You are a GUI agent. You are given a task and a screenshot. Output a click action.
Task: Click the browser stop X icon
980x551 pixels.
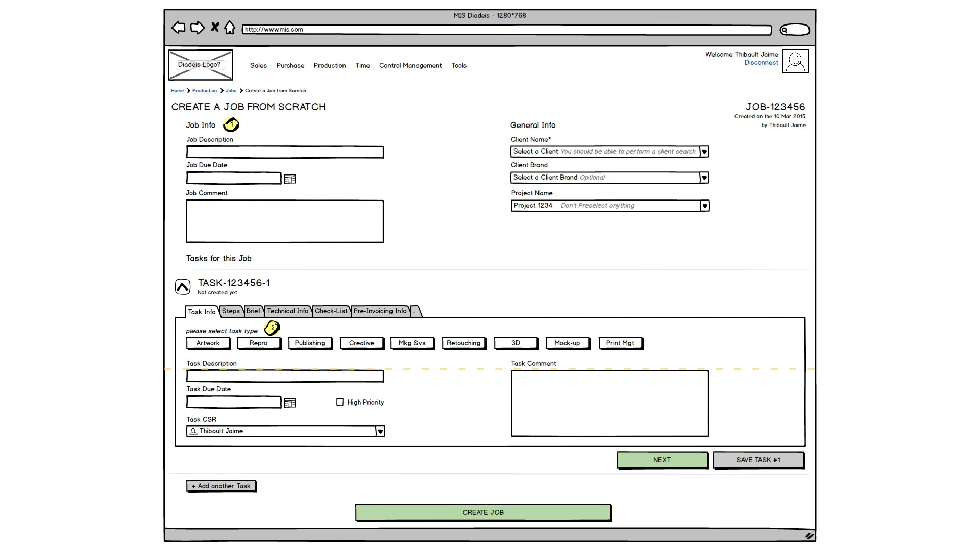click(x=215, y=27)
